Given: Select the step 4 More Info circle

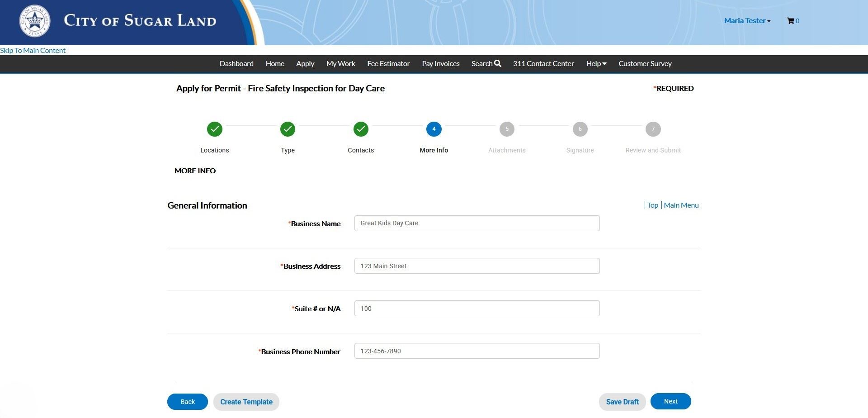Looking at the screenshot, I should pyautogui.click(x=434, y=129).
